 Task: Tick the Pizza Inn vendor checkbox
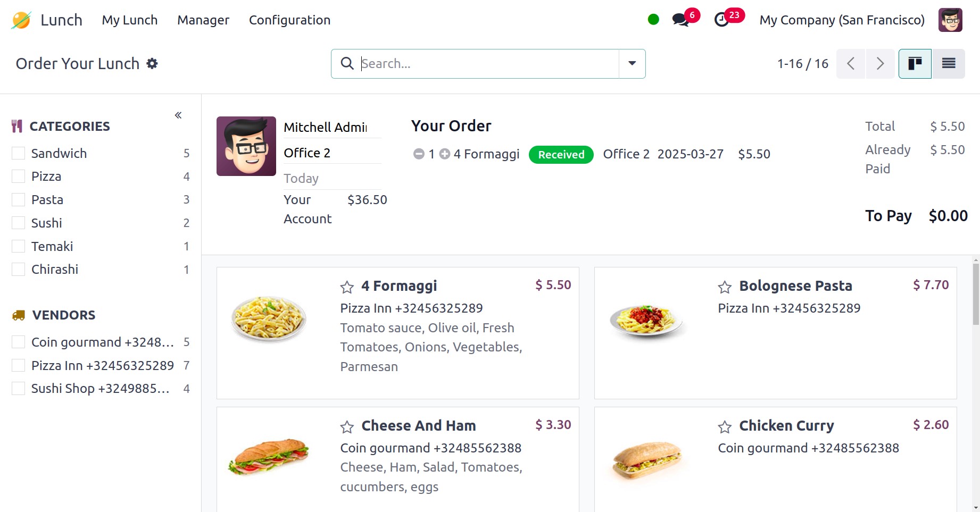tap(19, 366)
